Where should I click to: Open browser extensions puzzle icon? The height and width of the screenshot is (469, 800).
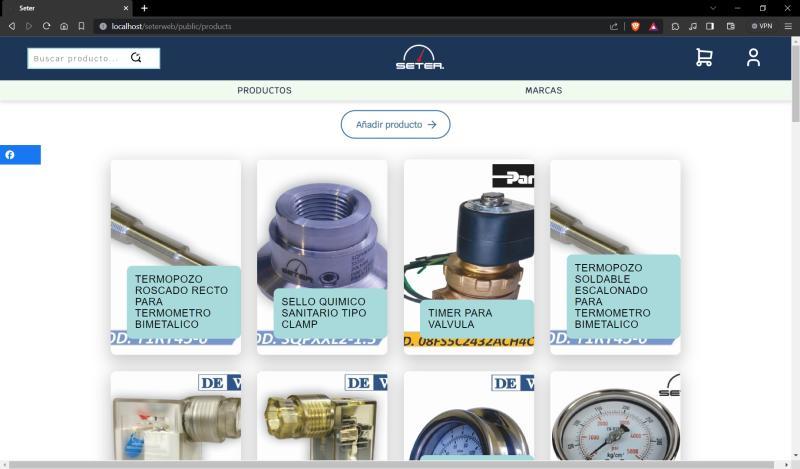point(675,26)
